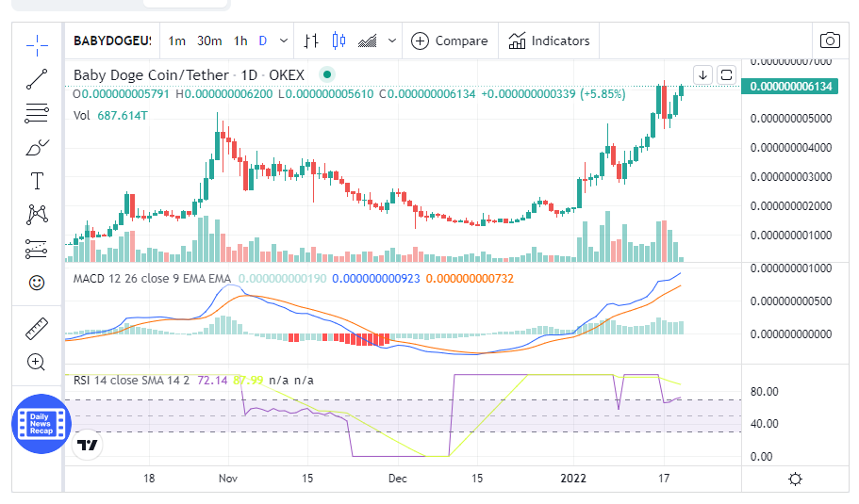The width and height of the screenshot is (859, 504).
Task: Open the forecast and measurement tools
Action: (37, 249)
